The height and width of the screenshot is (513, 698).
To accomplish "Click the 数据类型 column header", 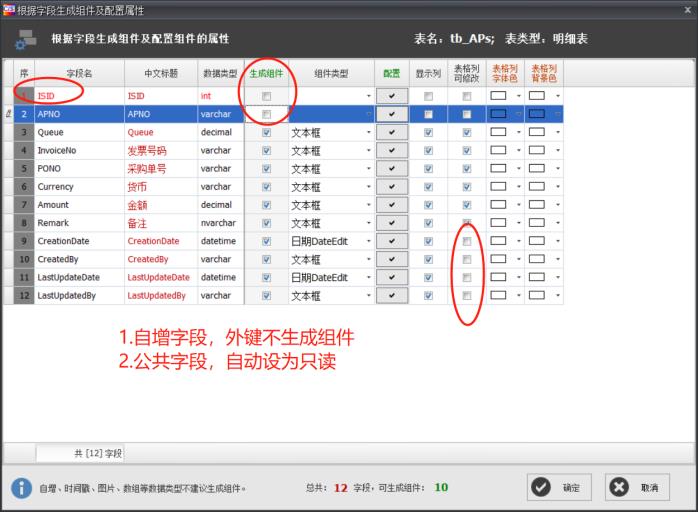I will [x=220, y=73].
